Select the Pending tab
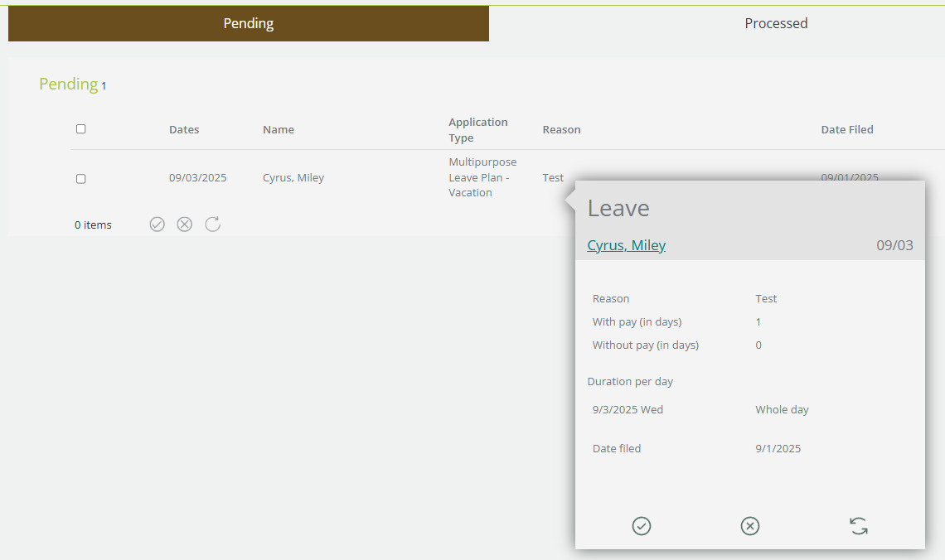 pos(249,23)
